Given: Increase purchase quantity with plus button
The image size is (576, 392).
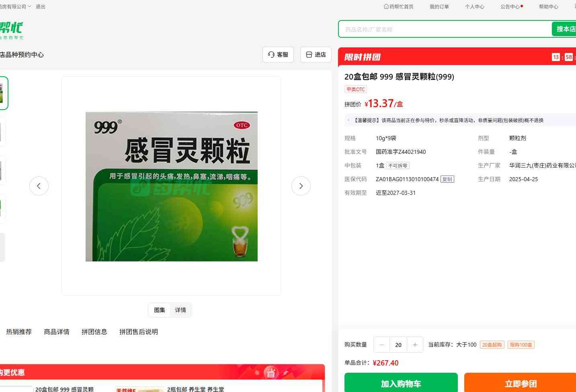Looking at the screenshot, I should tap(415, 345).
